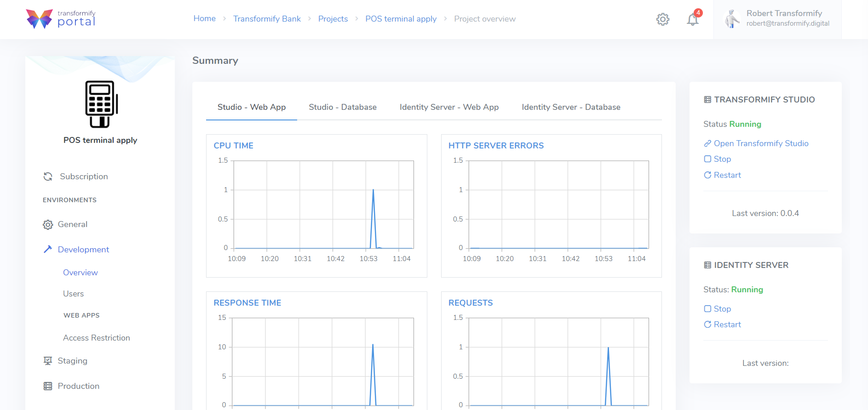
Task: Click the HTTP SERVER ERRORS chart title
Action: 496,146
